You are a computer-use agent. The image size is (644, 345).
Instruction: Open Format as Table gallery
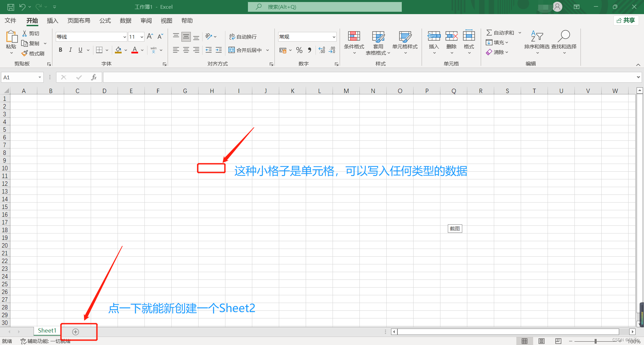click(x=378, y=43)
